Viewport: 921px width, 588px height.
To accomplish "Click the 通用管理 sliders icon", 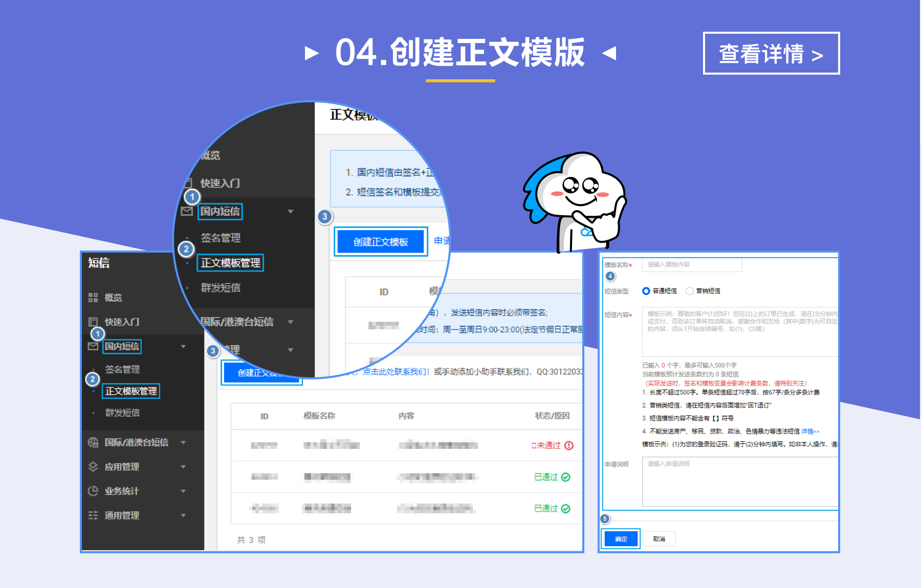I will (93, 515).
